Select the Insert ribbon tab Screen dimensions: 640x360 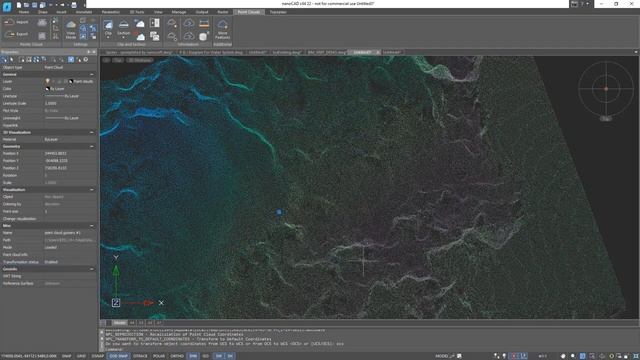(61, 12)
